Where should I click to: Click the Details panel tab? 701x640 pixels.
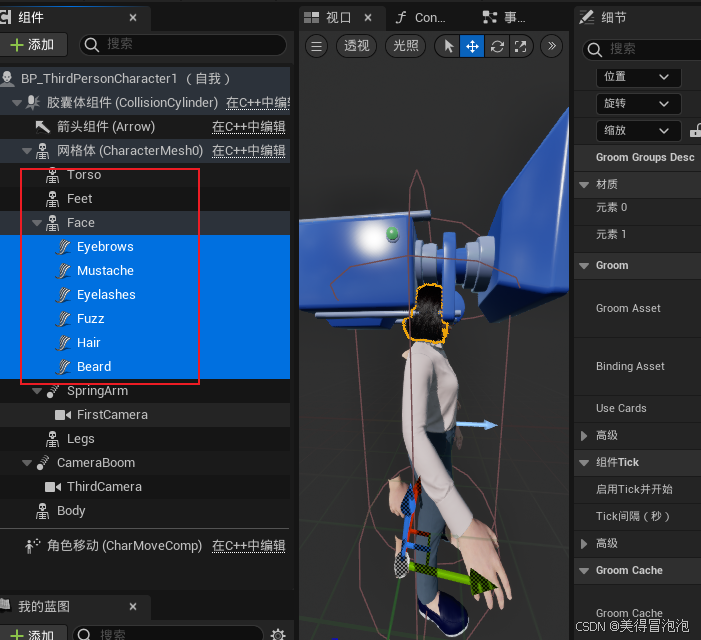tap(604, 18)
